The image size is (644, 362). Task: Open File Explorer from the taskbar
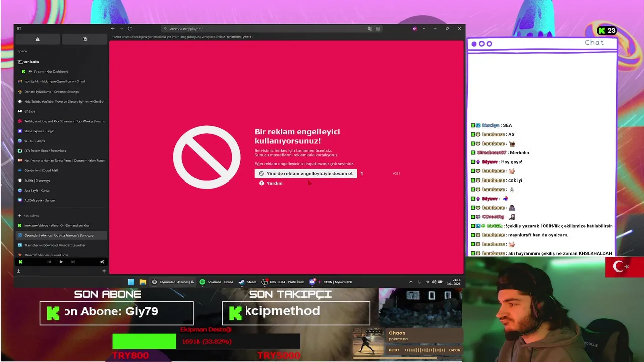coord(143,282)
